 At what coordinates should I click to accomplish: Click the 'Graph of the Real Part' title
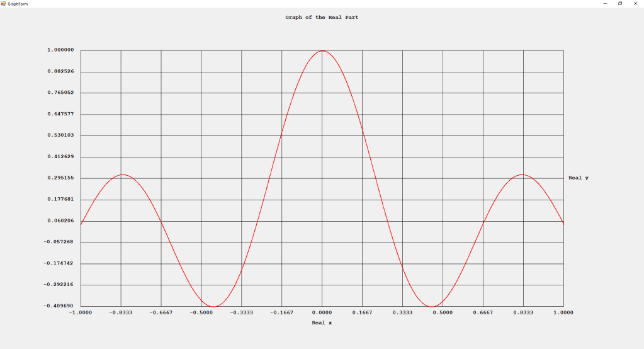(322, 18)
